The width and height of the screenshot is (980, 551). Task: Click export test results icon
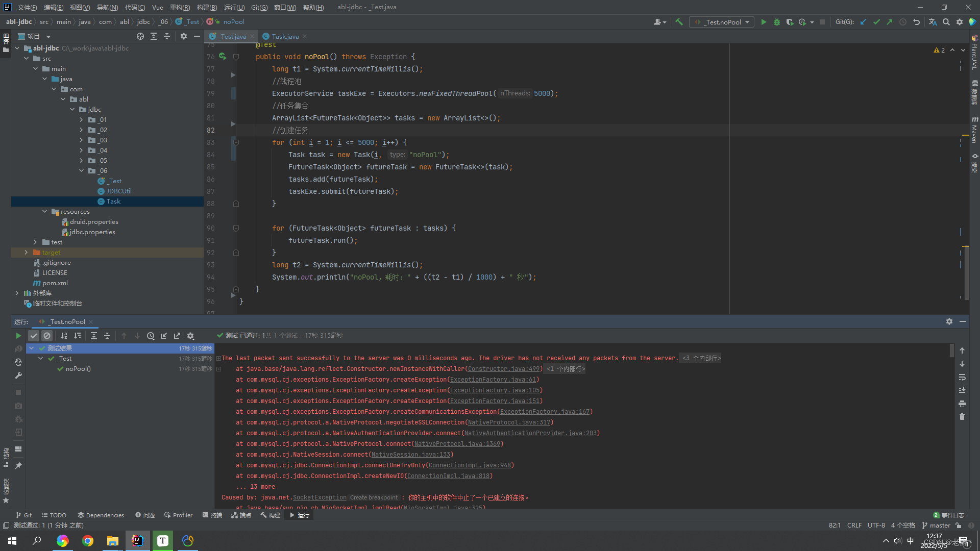pos(177,336)
